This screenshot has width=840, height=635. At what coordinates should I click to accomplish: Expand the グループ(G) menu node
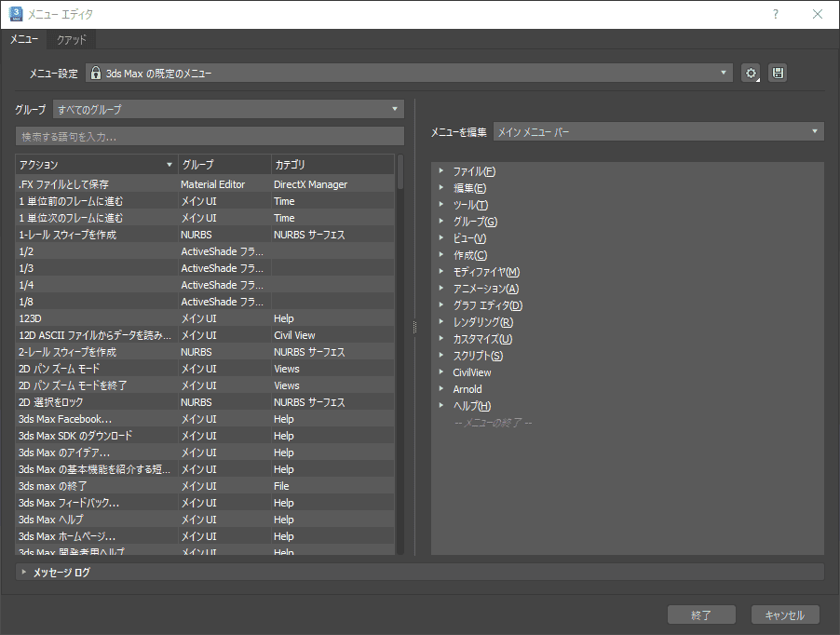coord(441,221)
